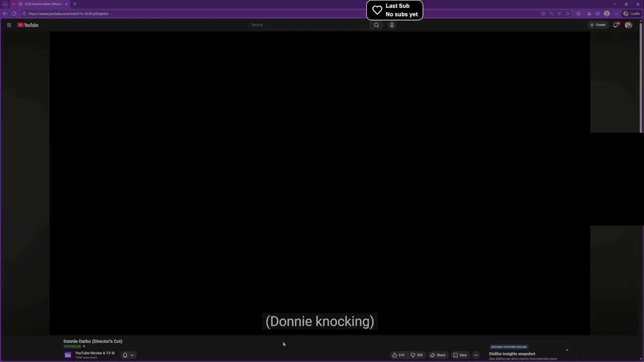Open the media control toolbar icon
644x362 pixels.
(x=589, y=14)
